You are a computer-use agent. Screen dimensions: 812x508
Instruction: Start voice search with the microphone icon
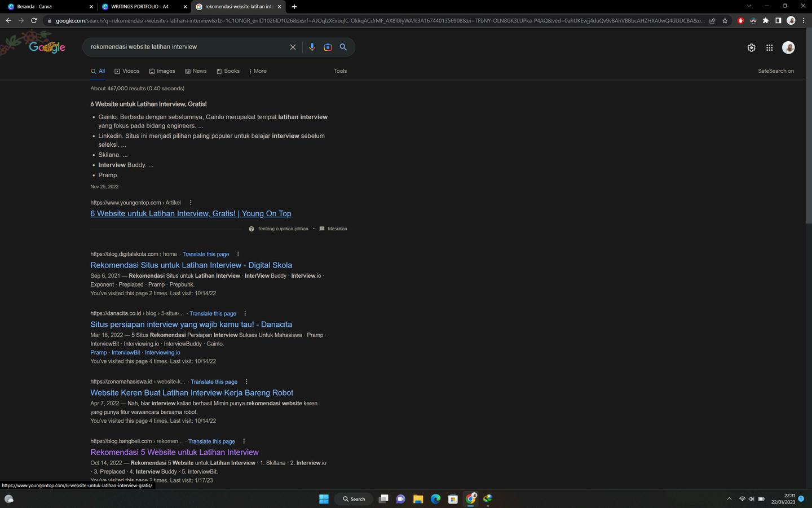[x=312, y=47]
